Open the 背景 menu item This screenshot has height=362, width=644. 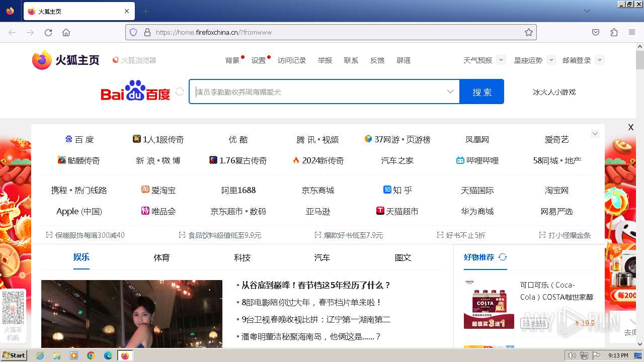tap(232, 60)
